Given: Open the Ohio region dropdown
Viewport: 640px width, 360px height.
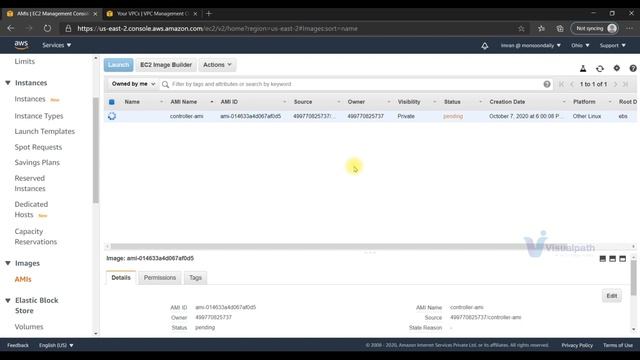Looking at the screenshot, I should pos(580,45).
